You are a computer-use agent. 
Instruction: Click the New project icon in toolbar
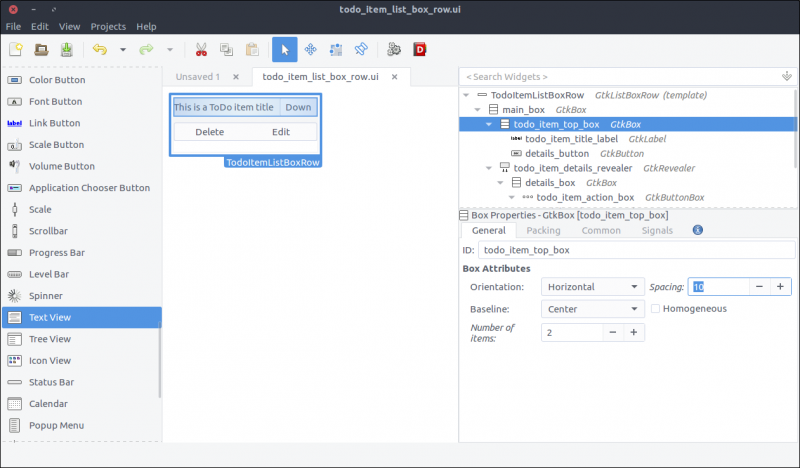pyautogui.click(x=16, y=49)
